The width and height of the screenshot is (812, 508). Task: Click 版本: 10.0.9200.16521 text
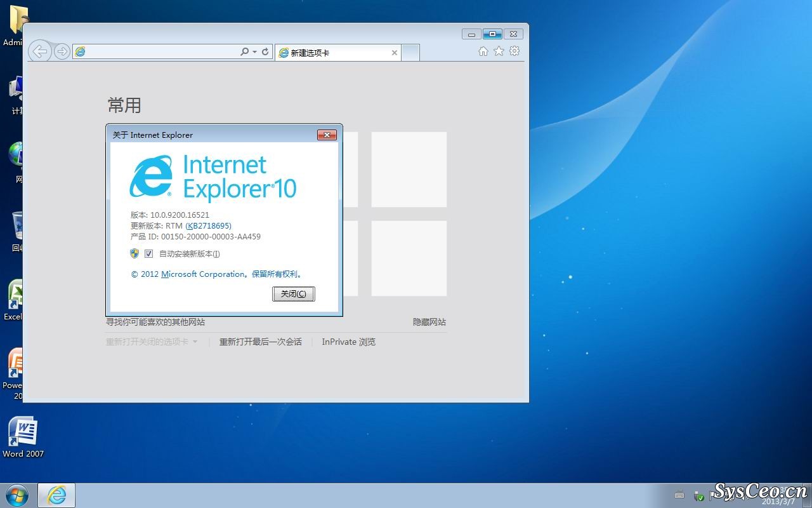click(x=170, y=215)
